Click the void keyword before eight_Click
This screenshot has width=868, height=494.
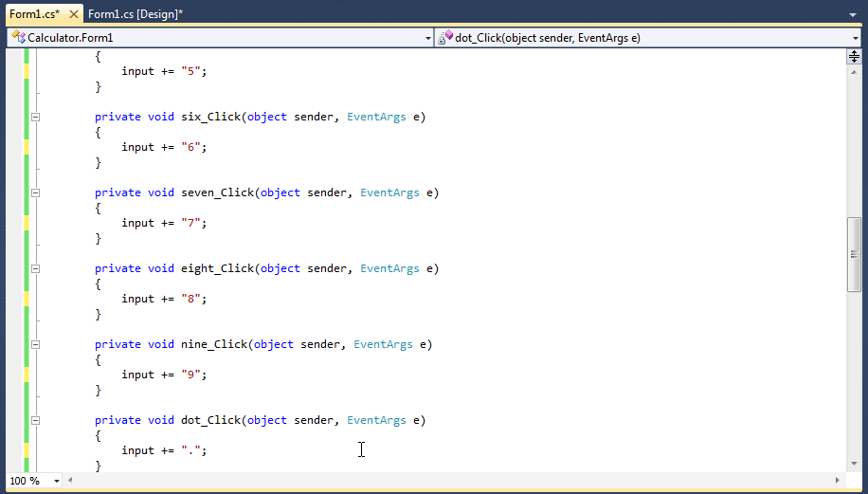[x=160, y=268]
